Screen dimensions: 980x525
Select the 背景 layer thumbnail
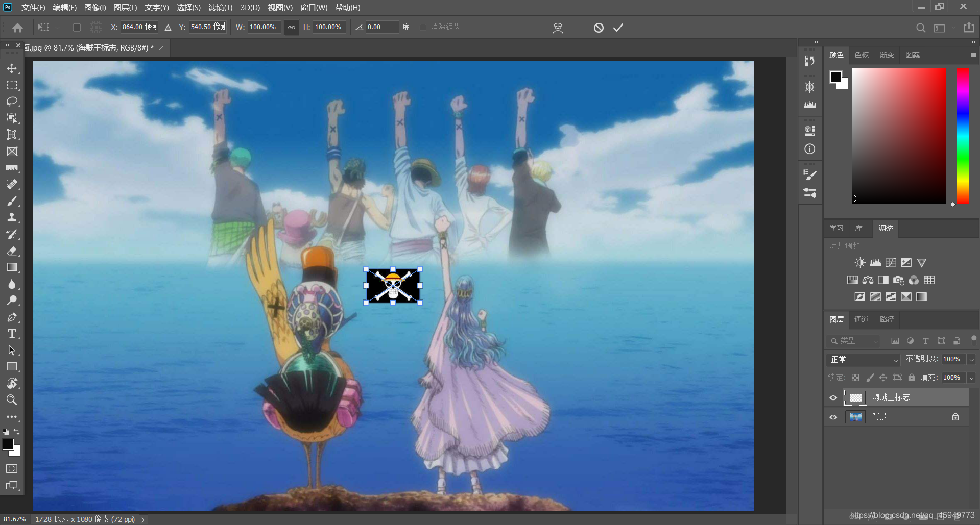point(855,417)
